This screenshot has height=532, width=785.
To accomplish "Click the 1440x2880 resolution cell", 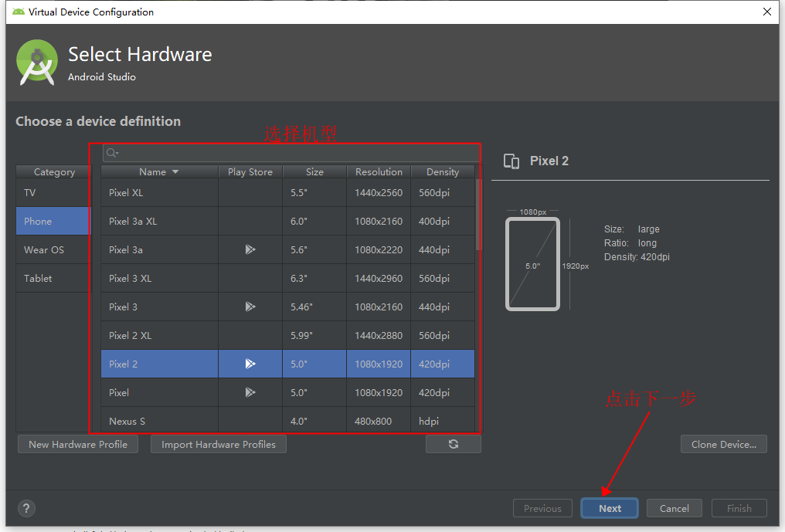I will [379, 335].
